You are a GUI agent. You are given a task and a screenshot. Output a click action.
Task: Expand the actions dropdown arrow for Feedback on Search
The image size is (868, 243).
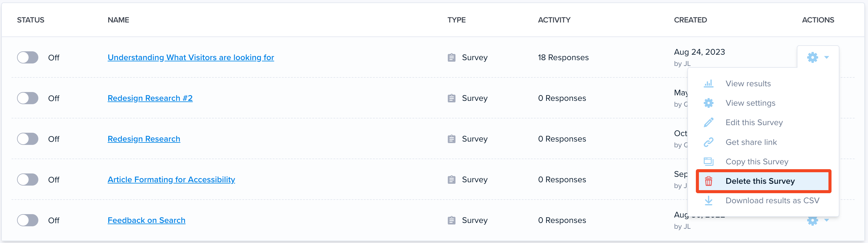(826, 220)
